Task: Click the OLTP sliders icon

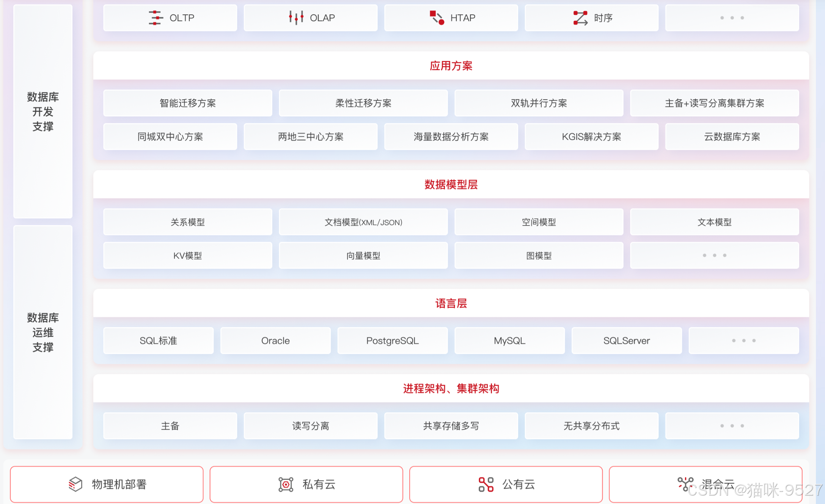Action: click(156, 18)
